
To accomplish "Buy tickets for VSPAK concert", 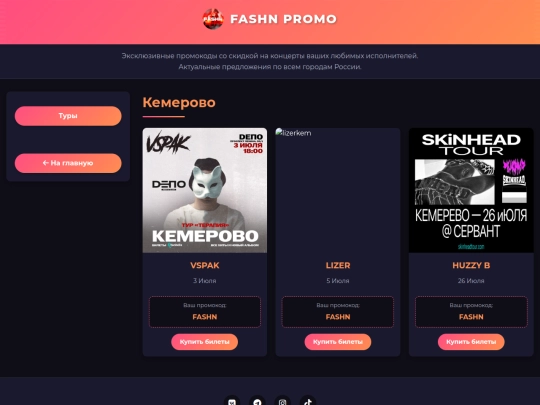I will 205,342.
